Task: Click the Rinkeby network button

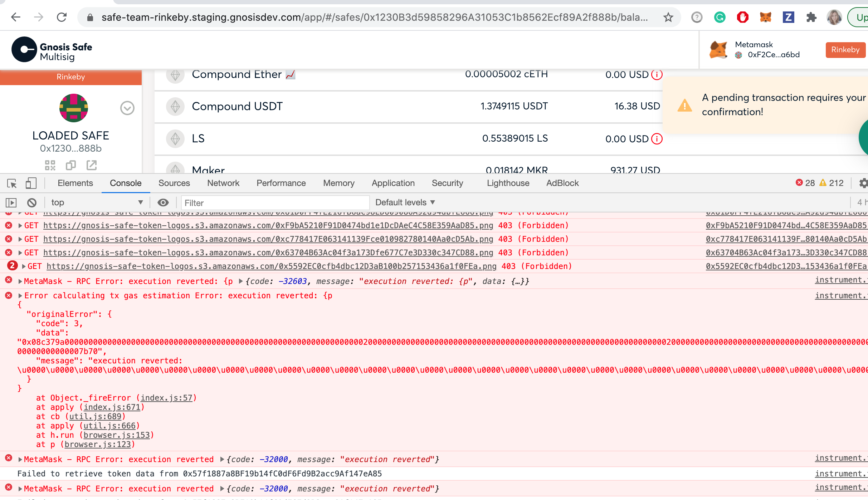Action: click(845, 50)
